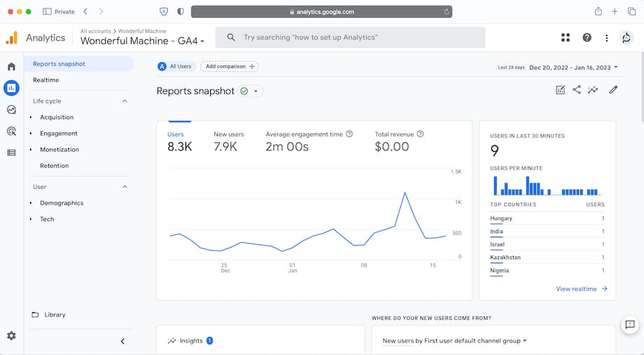This screenshot has width=644, height=355.
Task: Expand the Acquisition tree item
Action: [x=31, y=118]
